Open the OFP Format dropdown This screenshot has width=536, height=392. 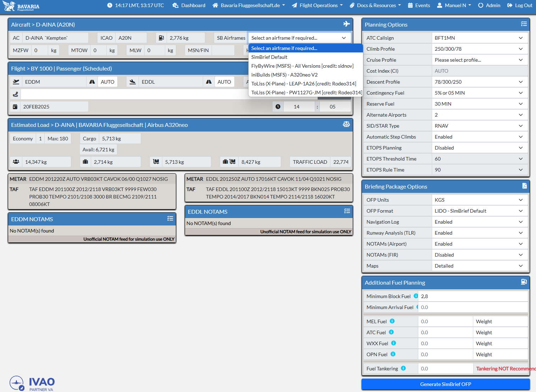[480, 211]
